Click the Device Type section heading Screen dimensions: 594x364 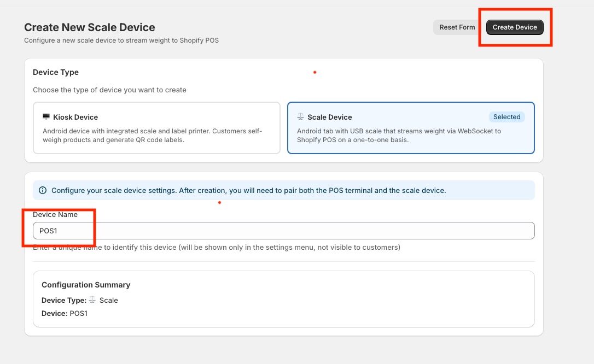point(56,72)
